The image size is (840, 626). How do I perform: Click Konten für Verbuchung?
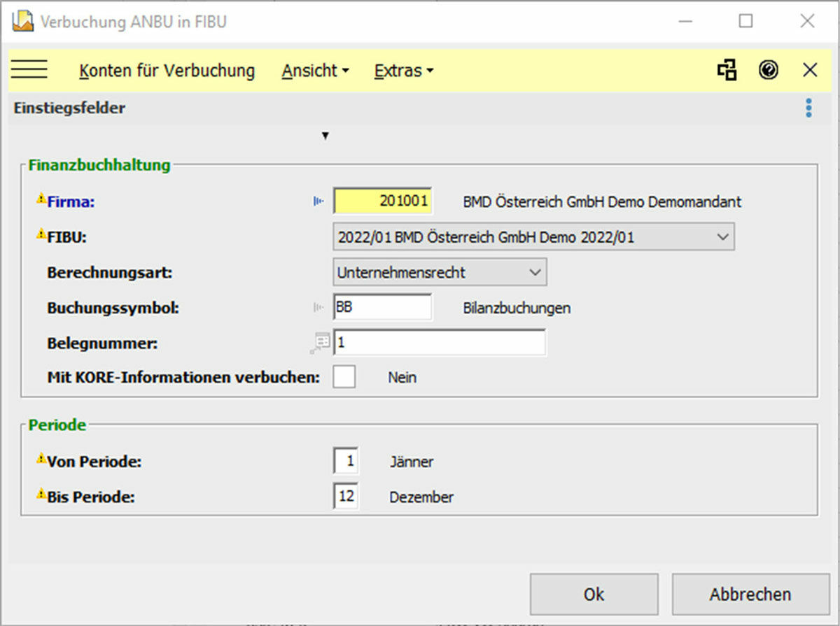click(167, 71)
